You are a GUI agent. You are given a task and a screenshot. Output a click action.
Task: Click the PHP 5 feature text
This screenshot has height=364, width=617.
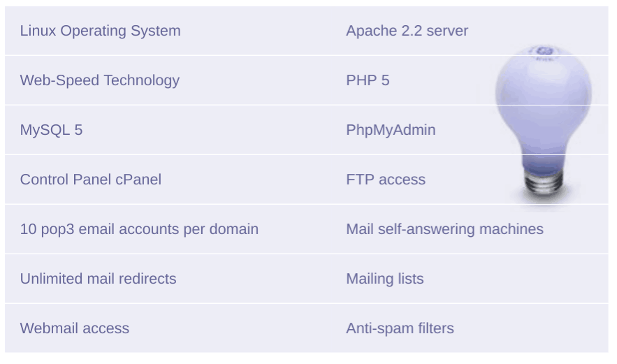pyautogui.click(x=368, y=80)
